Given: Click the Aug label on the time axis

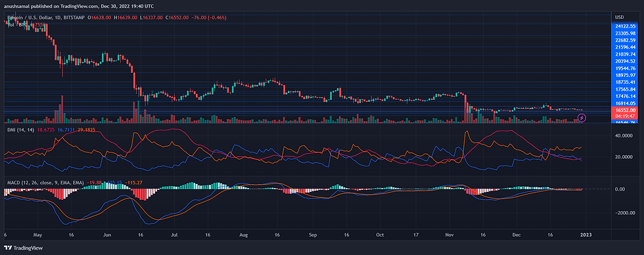Looking at the screenshot, I should pos(244,235).
